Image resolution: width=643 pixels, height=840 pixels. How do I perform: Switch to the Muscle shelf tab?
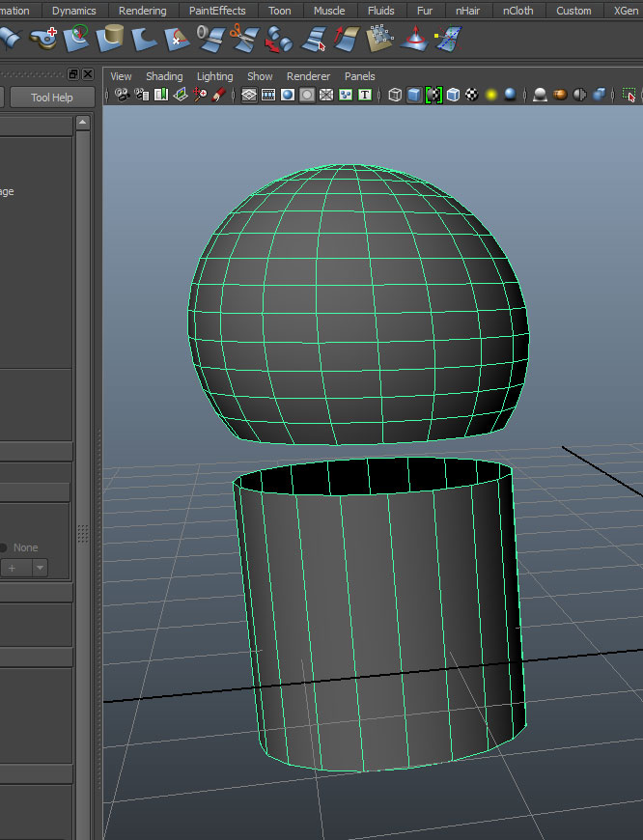point(329,11)
